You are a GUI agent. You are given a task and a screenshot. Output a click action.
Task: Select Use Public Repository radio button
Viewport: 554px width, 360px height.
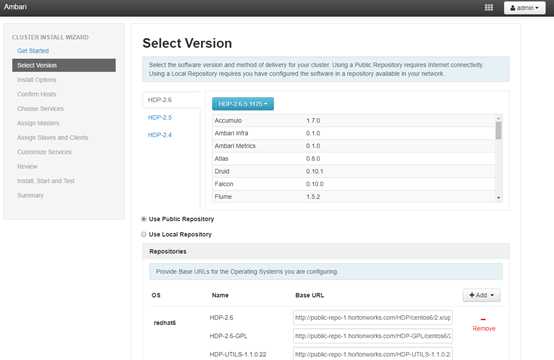click(144, 219)
